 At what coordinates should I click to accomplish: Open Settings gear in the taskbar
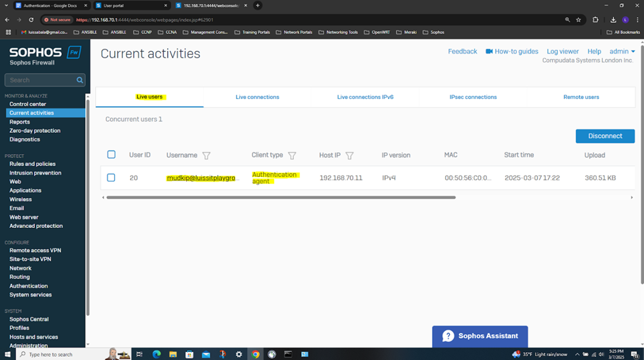click(239, 354)
